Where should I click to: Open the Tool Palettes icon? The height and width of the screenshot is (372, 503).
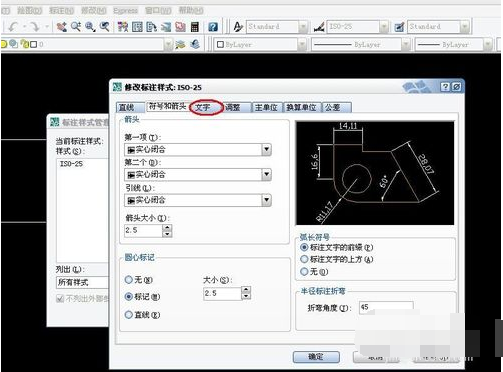click(151, 27)
